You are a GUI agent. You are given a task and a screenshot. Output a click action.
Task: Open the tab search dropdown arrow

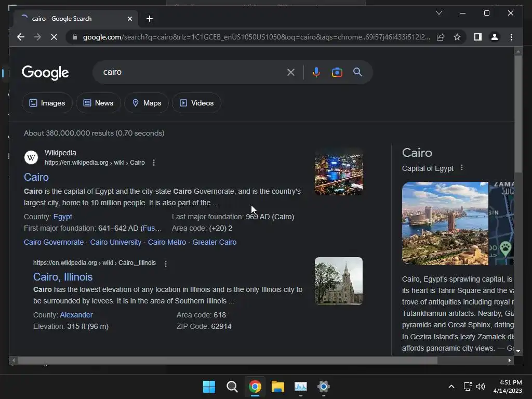pyautogui.click(x=438, y=13)
